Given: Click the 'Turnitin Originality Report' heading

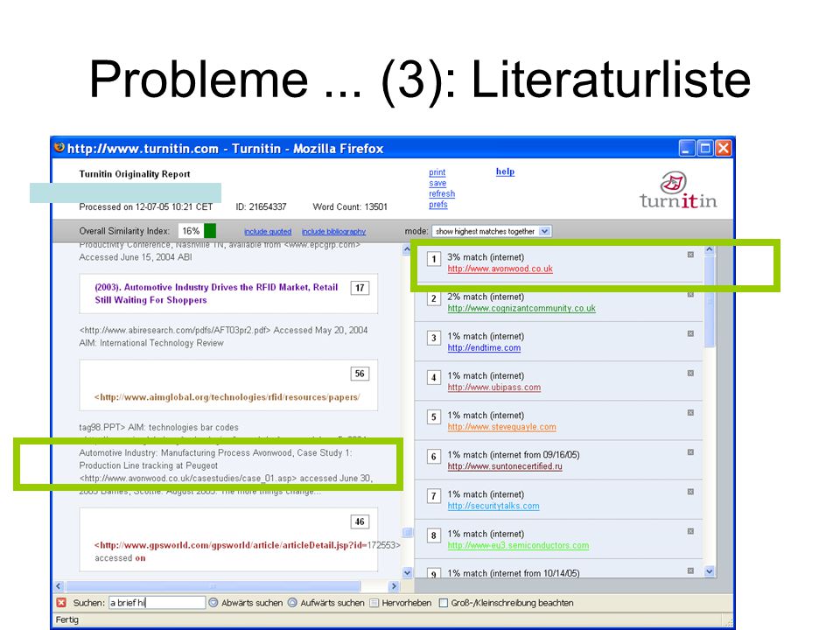Looking at the screenshot, I should [135, 174].
